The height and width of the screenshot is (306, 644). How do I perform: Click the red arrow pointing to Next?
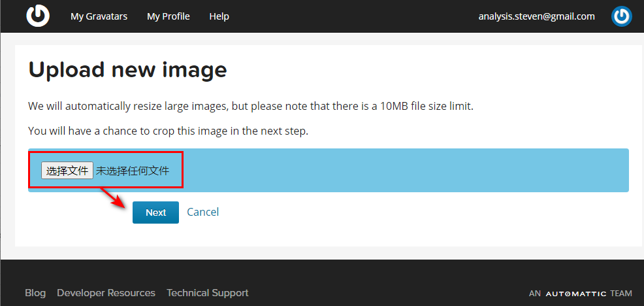(x=114, y=198)
